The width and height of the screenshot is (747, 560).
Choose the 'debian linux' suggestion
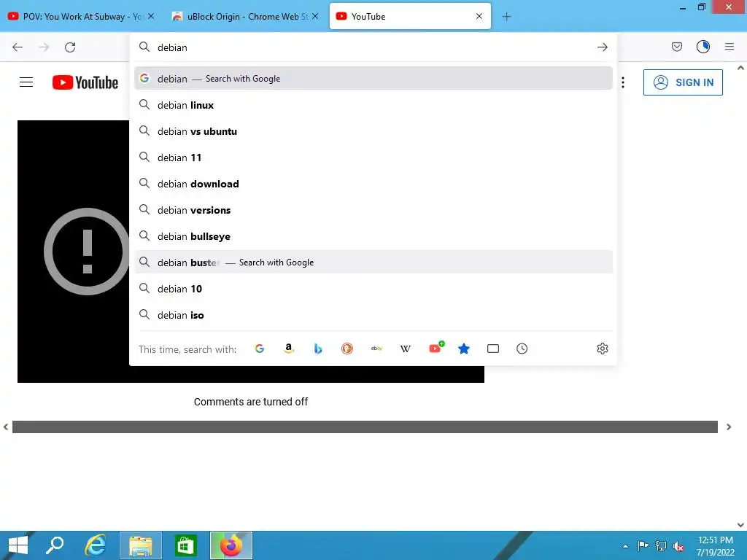[373, 105]
